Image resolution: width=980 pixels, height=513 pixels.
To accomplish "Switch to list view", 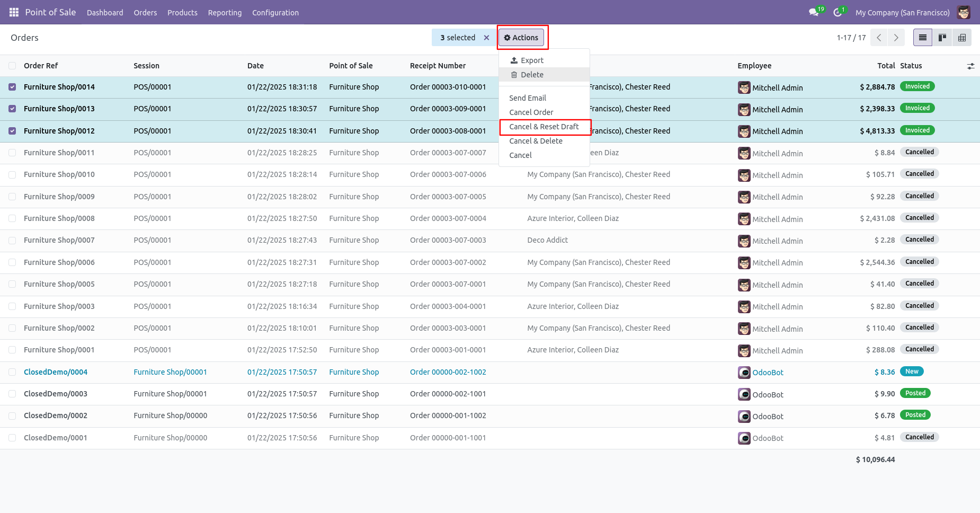I will (x=923, y=38).
